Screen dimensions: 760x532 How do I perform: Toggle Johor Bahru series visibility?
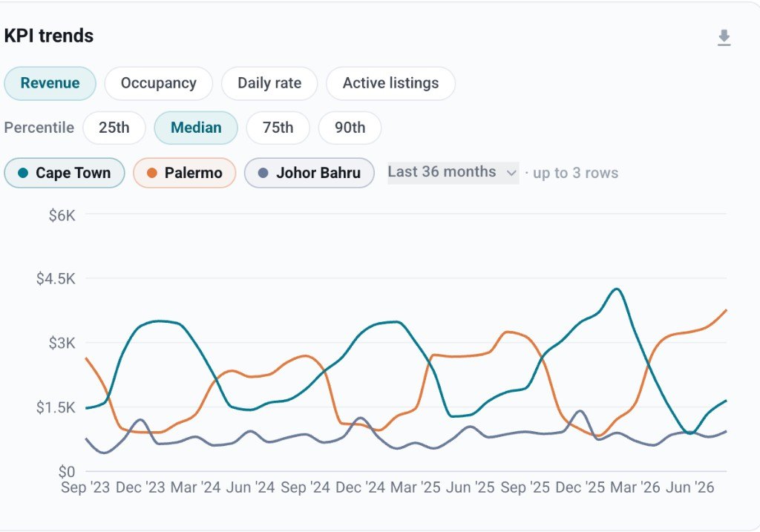309,173
